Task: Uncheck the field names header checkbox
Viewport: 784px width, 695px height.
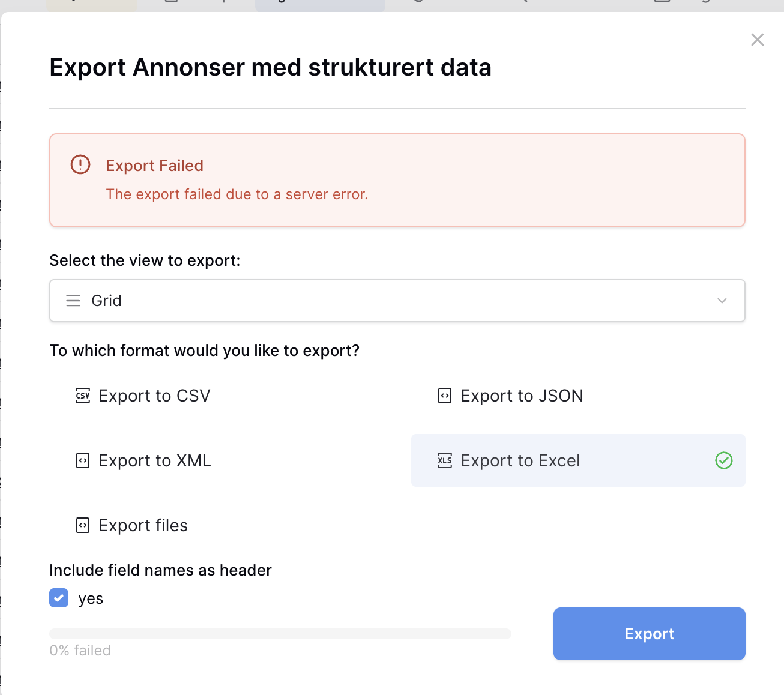Action: pyautogui.click(x=59, y=598)
